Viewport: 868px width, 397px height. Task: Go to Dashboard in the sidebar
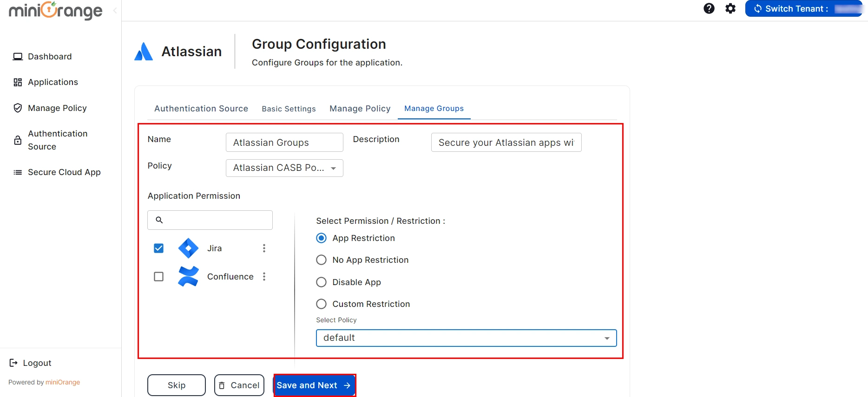click(x=50, y=57)
